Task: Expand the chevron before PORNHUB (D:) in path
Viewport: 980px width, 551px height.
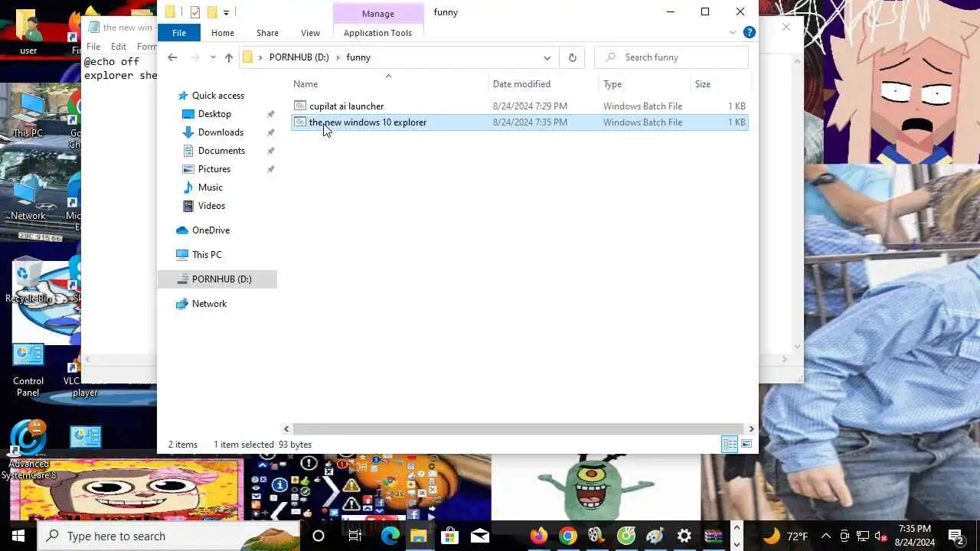Action: click(x=260, y=57)
